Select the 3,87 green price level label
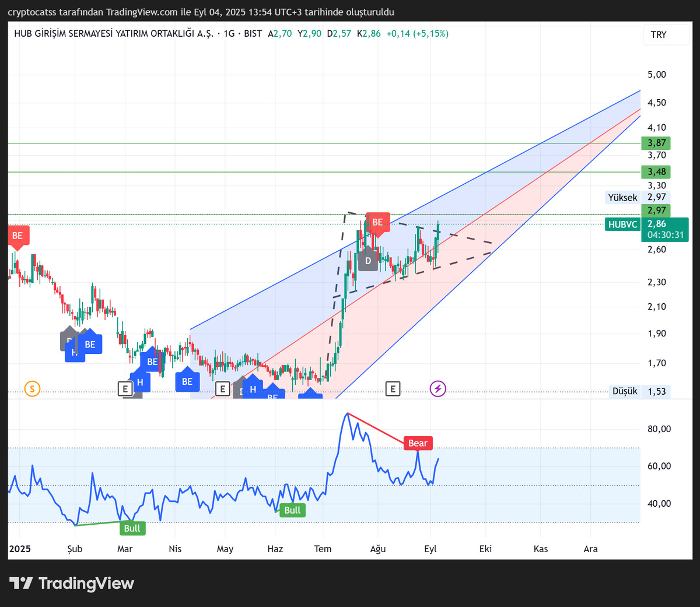Image resolution: width=700 pixels, height=607 pixels. coord(656,143)
